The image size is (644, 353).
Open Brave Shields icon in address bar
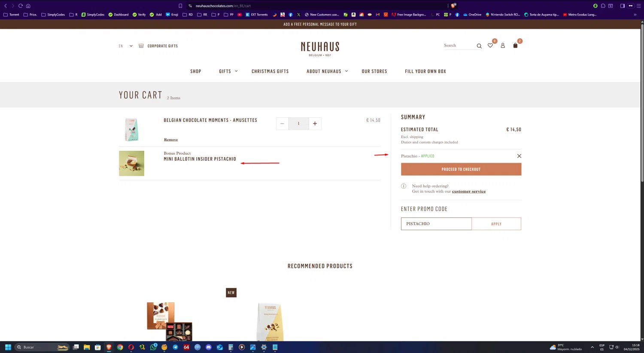tap(453, 6)
